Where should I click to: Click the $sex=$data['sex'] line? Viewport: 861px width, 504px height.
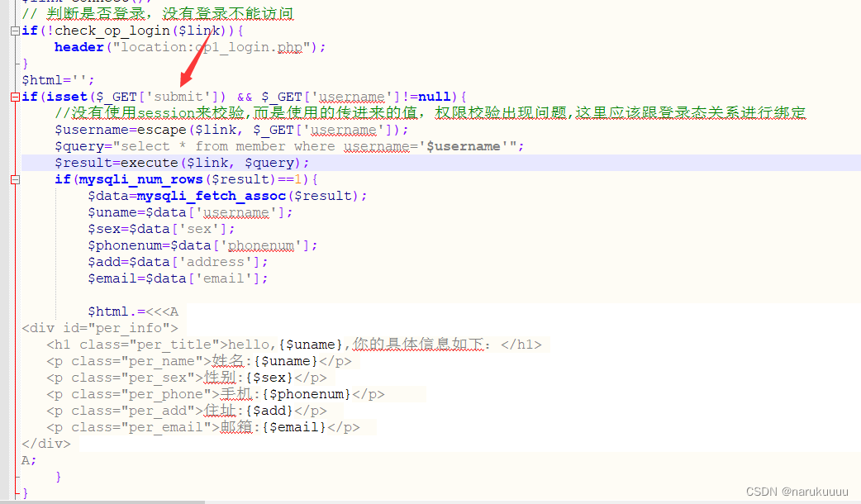[161, 229]
